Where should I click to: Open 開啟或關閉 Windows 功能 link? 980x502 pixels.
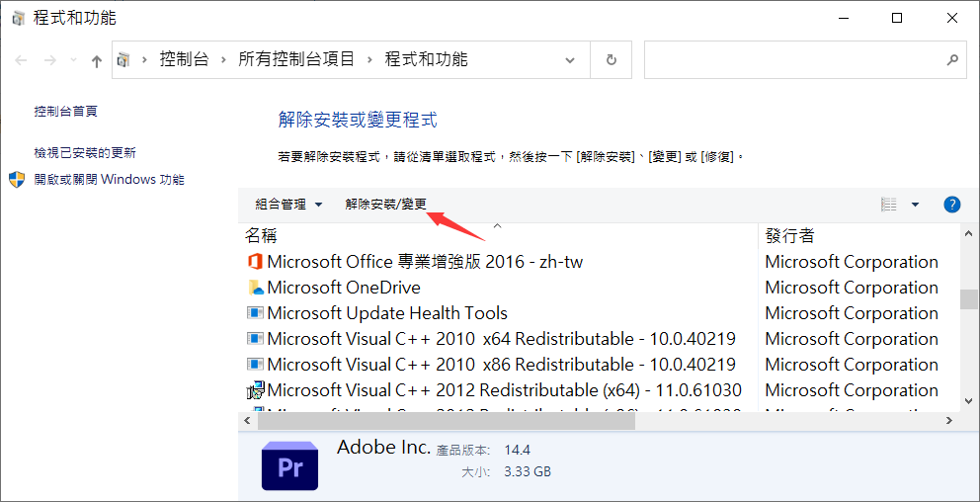110,180
